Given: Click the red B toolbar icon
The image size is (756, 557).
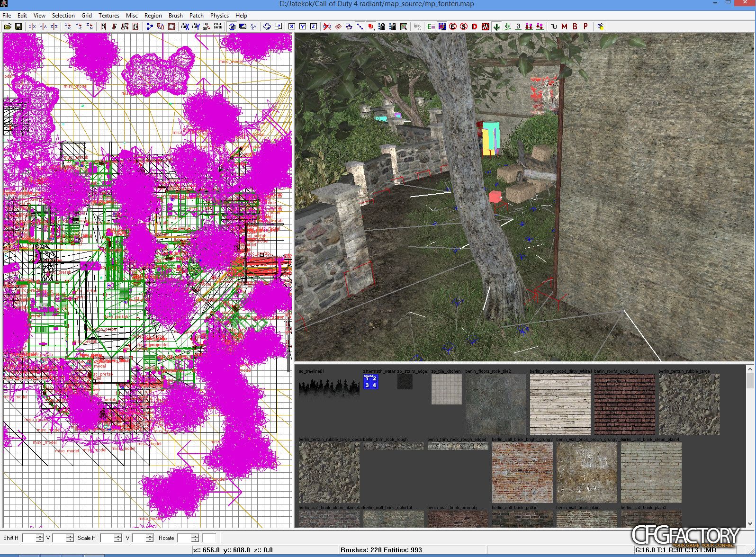Looking at the screenshot, I should (x=575, y=27).
